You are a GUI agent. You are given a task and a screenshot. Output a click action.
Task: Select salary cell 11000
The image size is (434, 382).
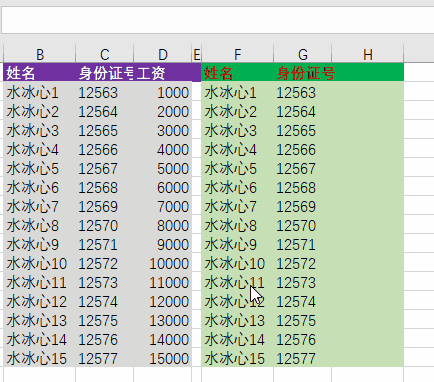[163, 282]
